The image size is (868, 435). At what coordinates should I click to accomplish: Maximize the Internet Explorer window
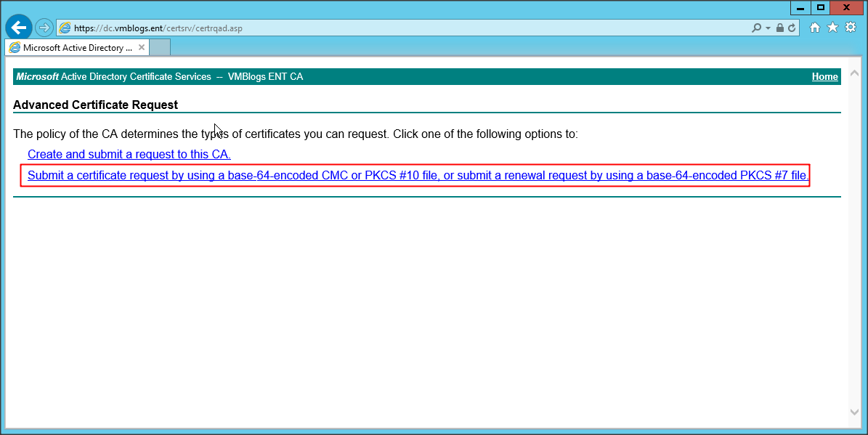click(x=821, y=7)
